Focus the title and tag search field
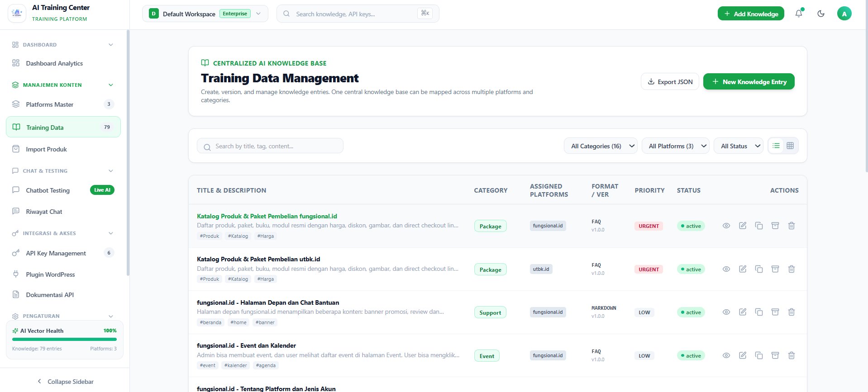868x392 pixels. (270, 146)
